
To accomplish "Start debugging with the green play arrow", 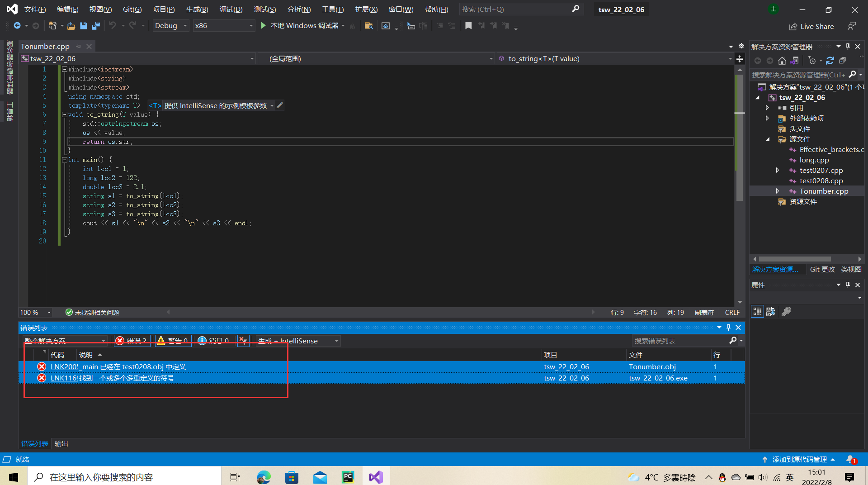I will point(263,26).
